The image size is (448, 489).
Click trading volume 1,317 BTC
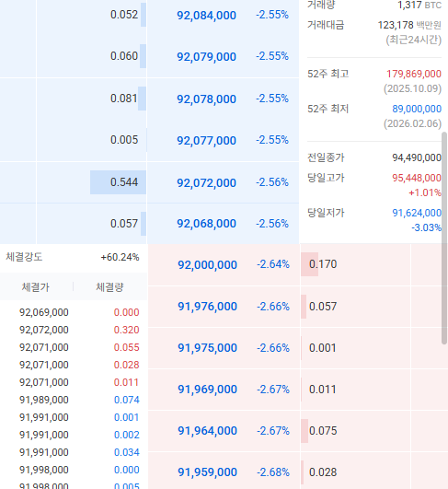point(419,5)
